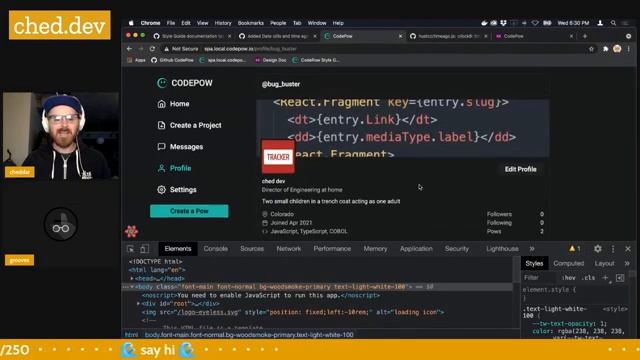Image resolution: width=640 pixels, height=360 pixels.
Task: Select the html breadcrumb in DevTools
Action: 131,335
